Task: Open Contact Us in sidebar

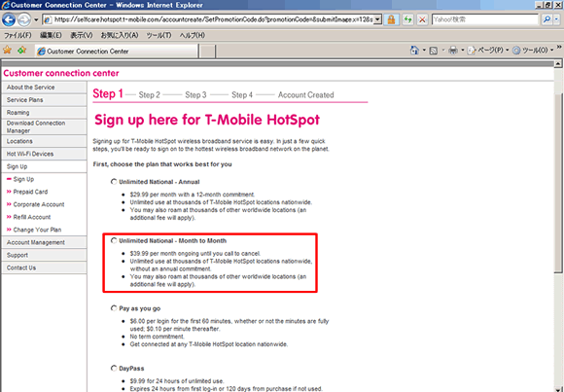Action: pyautogui.click(x=44, y=267)
